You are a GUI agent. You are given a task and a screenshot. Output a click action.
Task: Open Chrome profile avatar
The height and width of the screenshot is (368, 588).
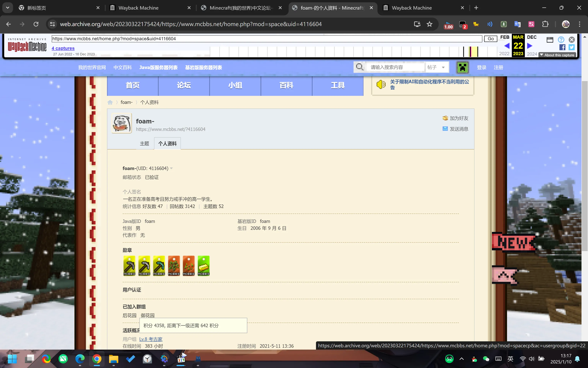tap(566, 24)
